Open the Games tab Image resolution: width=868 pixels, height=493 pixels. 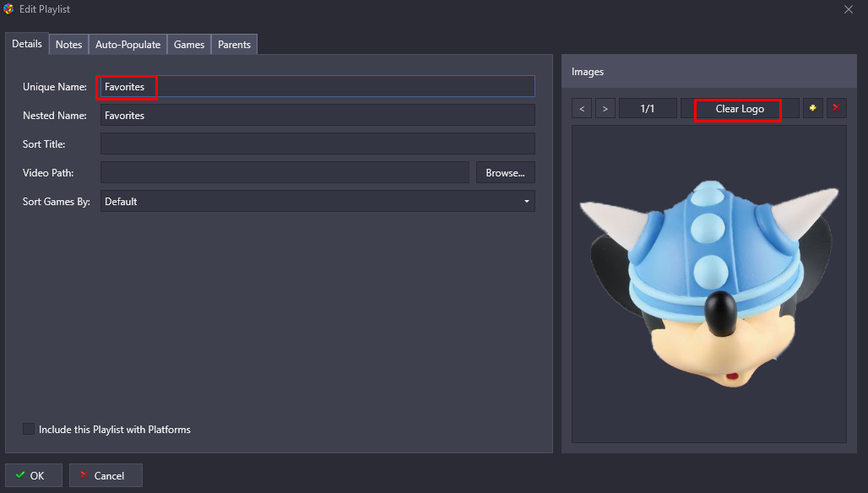pos(189,45)
